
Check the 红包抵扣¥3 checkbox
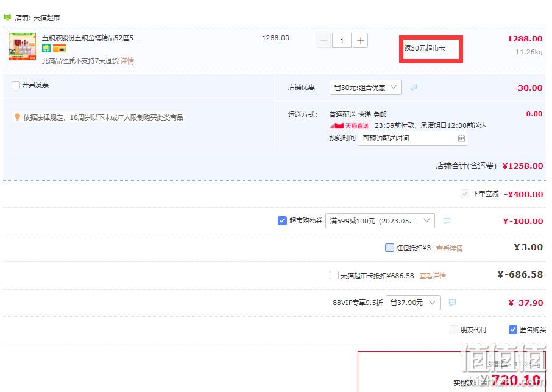389,248
